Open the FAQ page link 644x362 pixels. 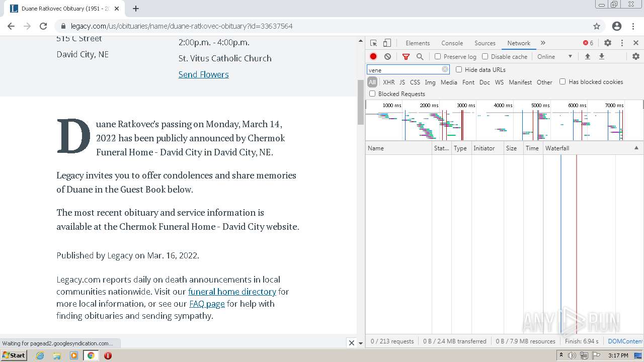click(207, 304)
